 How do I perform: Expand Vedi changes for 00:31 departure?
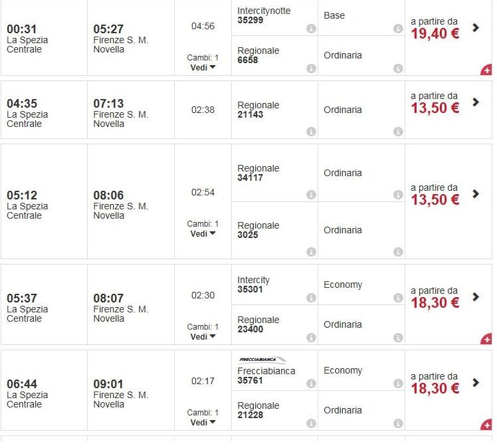pyautogui.click(x=203, y=68)
